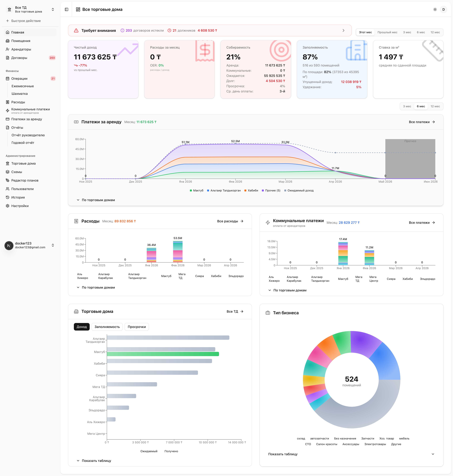Image resolution: width=453 pixels, height=476 pixels.
Task: Open the Помещения sidebar icon
Action: tap(7, 41)
